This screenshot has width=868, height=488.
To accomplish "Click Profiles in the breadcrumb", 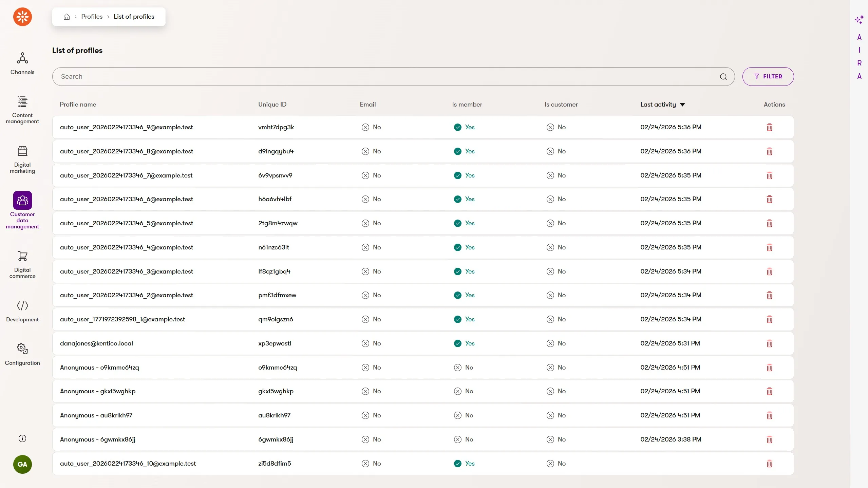I will click(92, 17).
